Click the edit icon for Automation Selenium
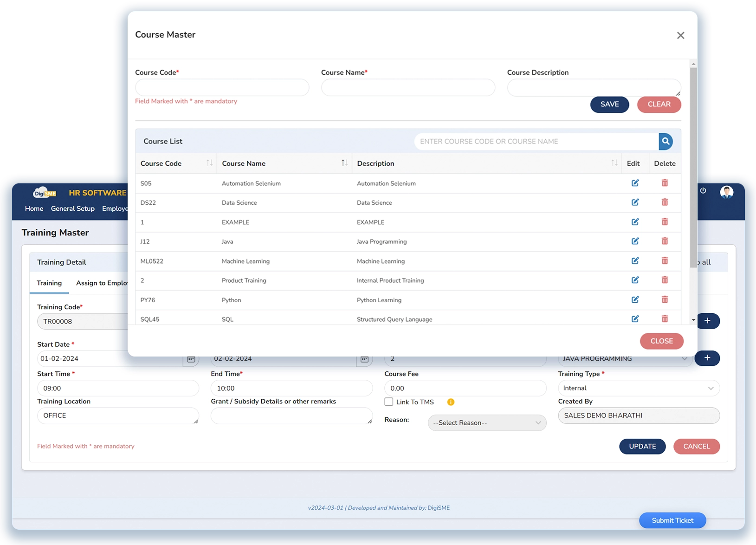Image resolution: width=756 pixels, height=545 pixels. click(635, 183)
